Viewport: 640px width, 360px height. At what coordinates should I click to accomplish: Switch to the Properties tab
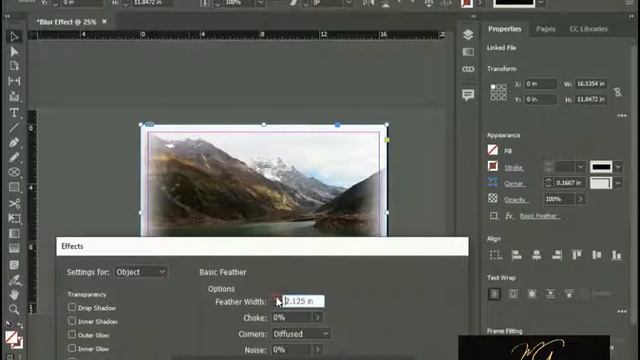point(504,29)
